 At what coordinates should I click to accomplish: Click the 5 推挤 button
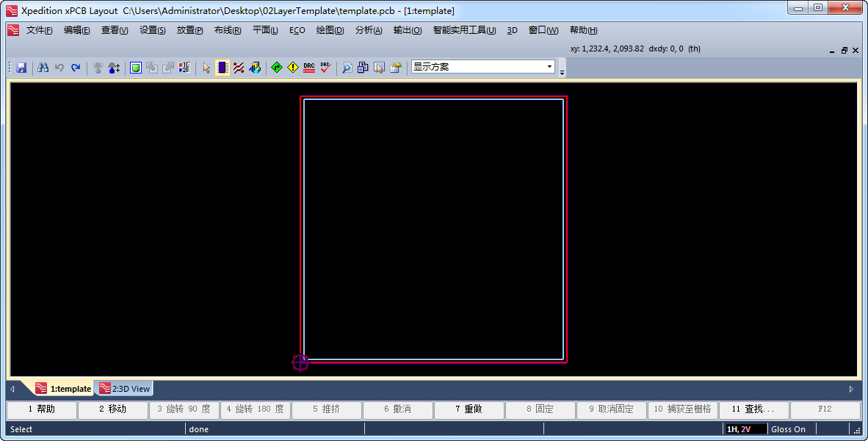pos(327,409)
